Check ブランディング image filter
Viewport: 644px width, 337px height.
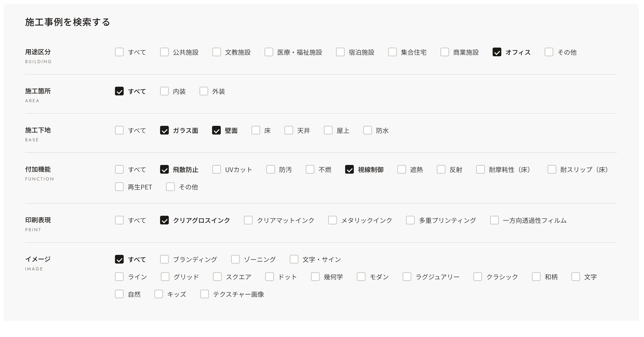click(x=164, y=259)
